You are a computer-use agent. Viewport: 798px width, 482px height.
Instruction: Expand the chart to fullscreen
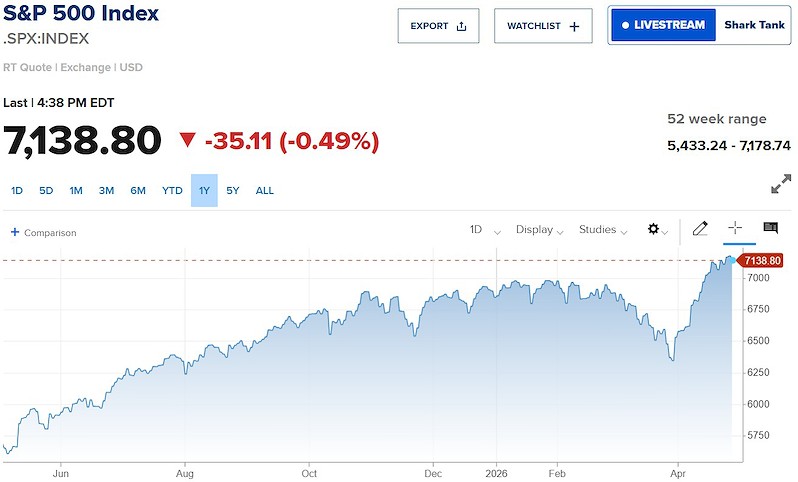pyautogui.click(x=781, y=185)
